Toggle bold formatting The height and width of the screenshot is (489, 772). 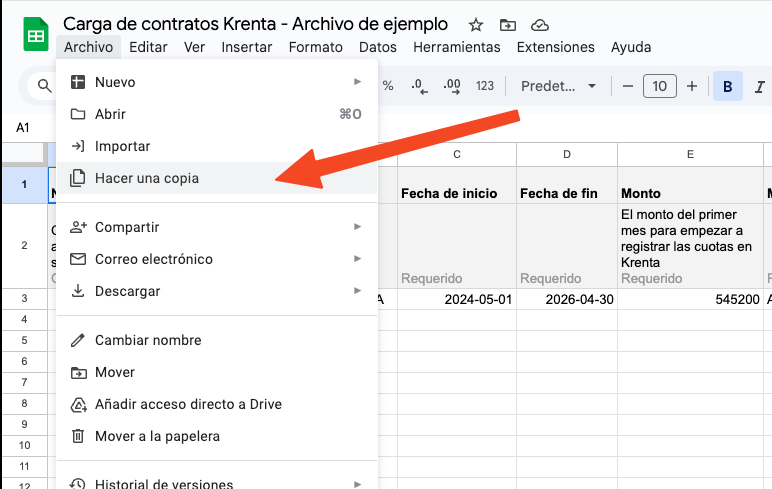pos(728,86)
